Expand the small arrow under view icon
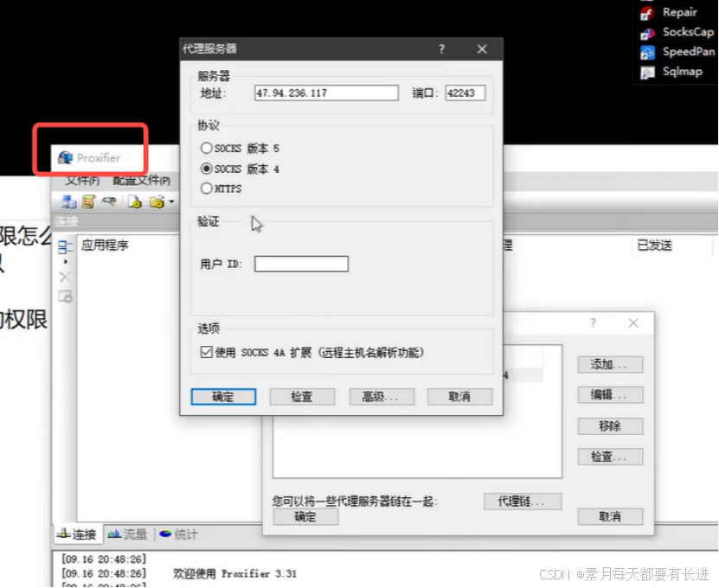 click(66, 262)
